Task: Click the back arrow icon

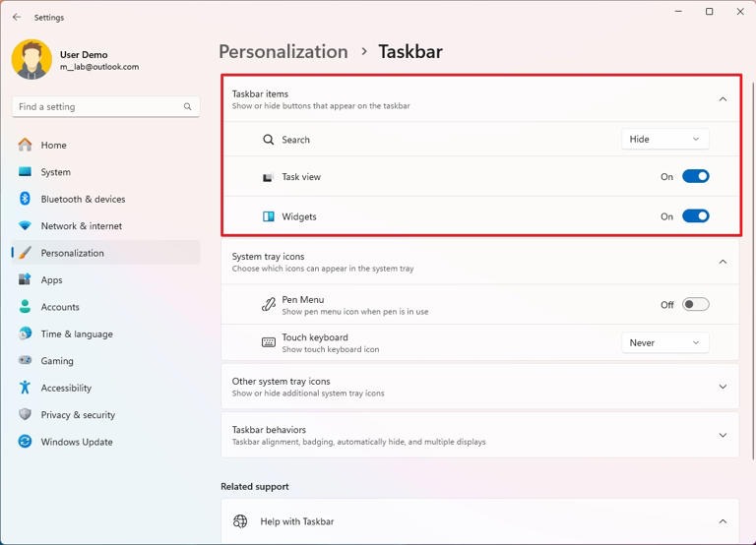Action: pyautogui.click(x=17, y=17)
